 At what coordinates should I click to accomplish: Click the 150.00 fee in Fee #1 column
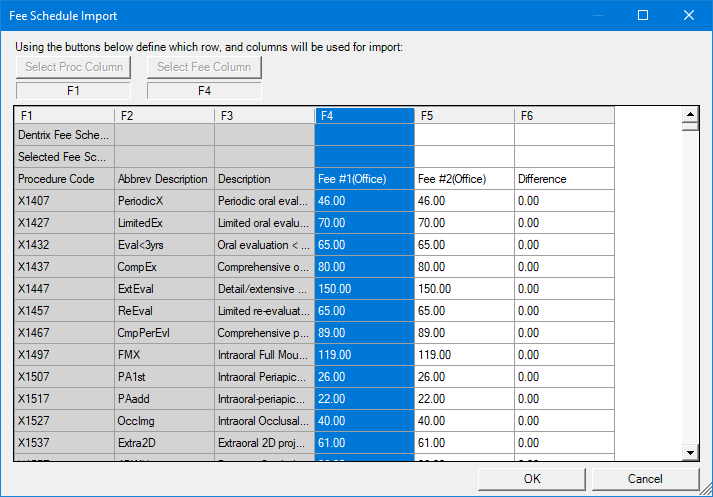pos(364,289)
